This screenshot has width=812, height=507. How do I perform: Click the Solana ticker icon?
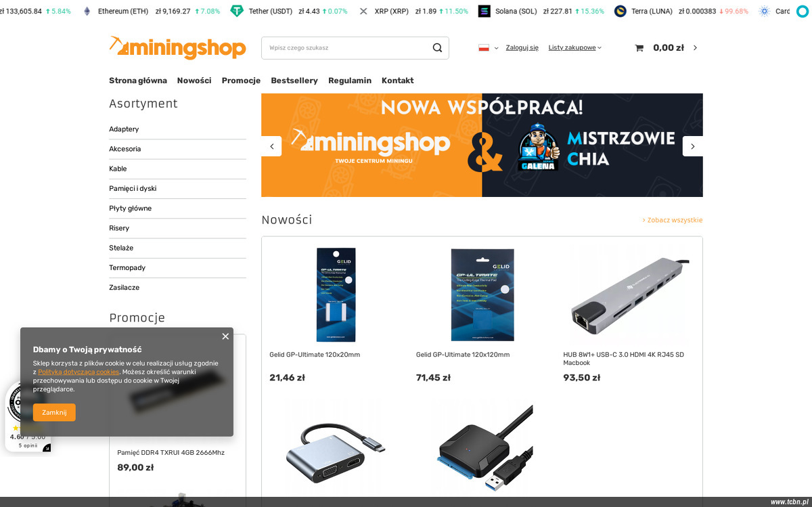tap(484, 12)
